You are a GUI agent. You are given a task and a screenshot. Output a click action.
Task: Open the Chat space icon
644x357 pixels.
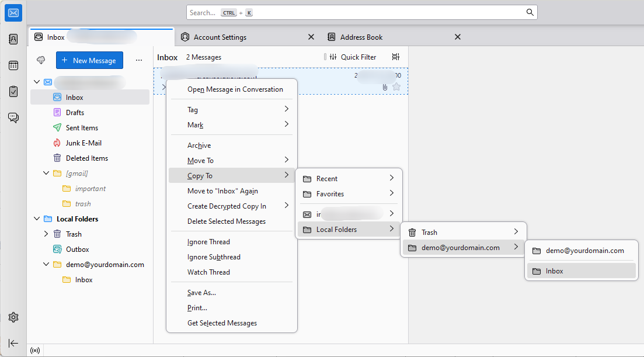coord(13,117)
